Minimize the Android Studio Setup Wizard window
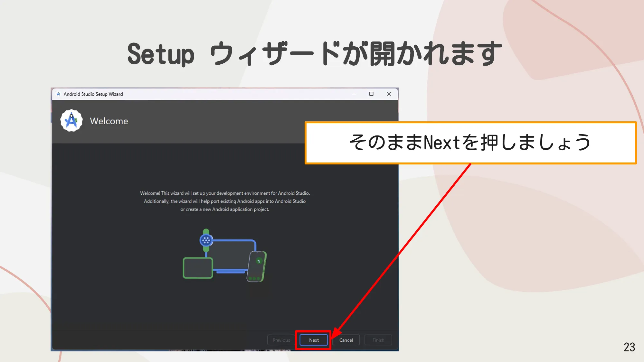Screen dimensions: 644x362 355,94
